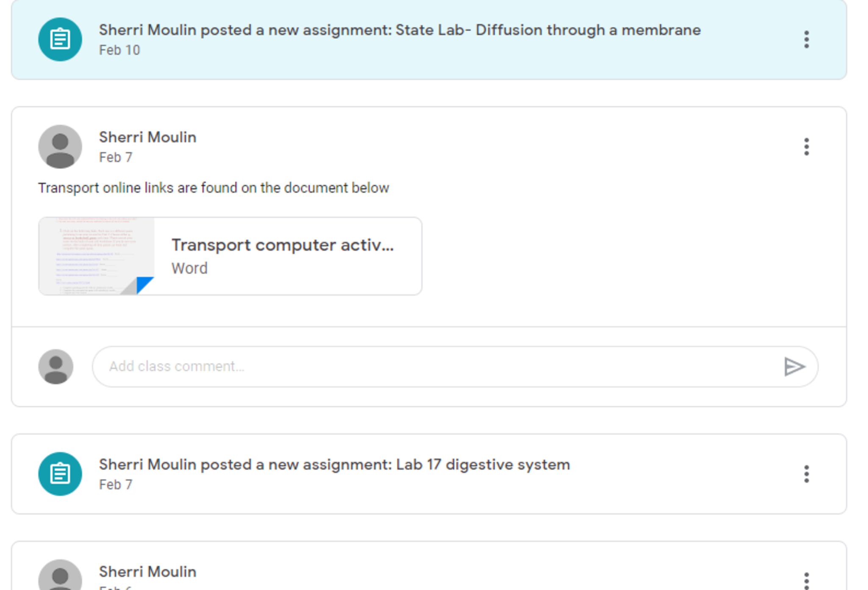Click Sherri Moulin's avatar on the bottom post
Screen dimensions: 868x590
[60, 576]
